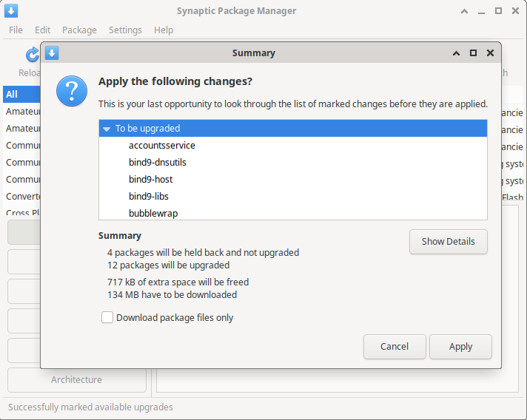The width and height of the screenshot is (527, 420).
Task: Close the Synaptic Package Manager window
Action: (515, 11)
